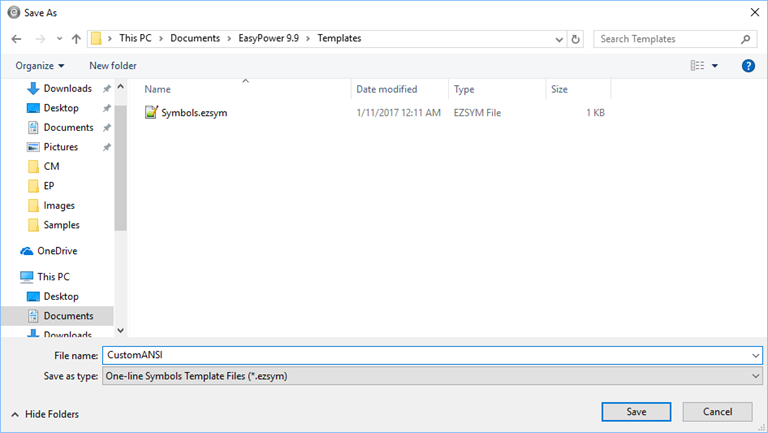Image resolution: width=768 pixels, height=433 pixels.
Task: Open the Help question mark icon
Action: click(748, 66)
